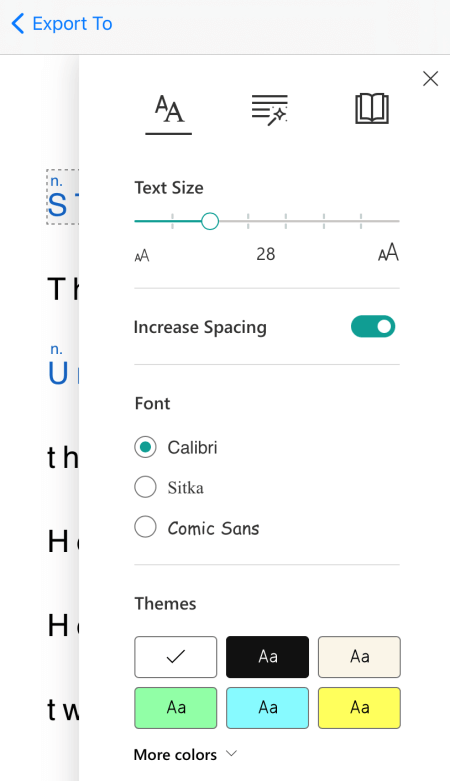
Task: Select the white theme with checkmark
Action: tap(175, 657)
